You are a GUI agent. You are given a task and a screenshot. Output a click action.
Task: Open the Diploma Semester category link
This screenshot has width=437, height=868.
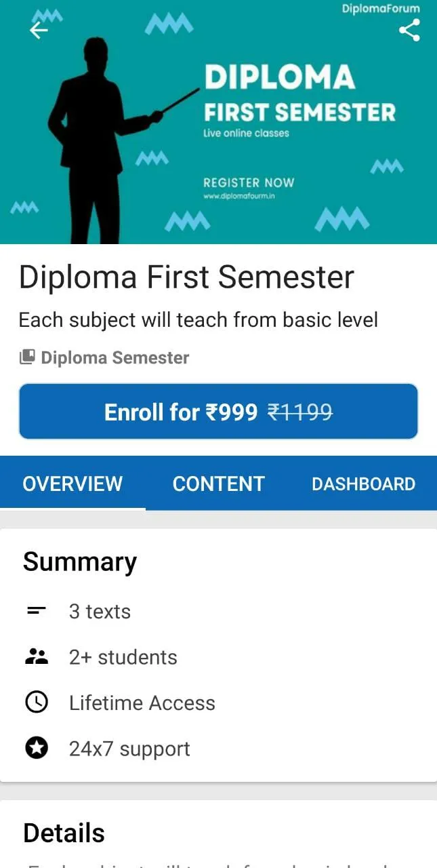tap(115, 357)
